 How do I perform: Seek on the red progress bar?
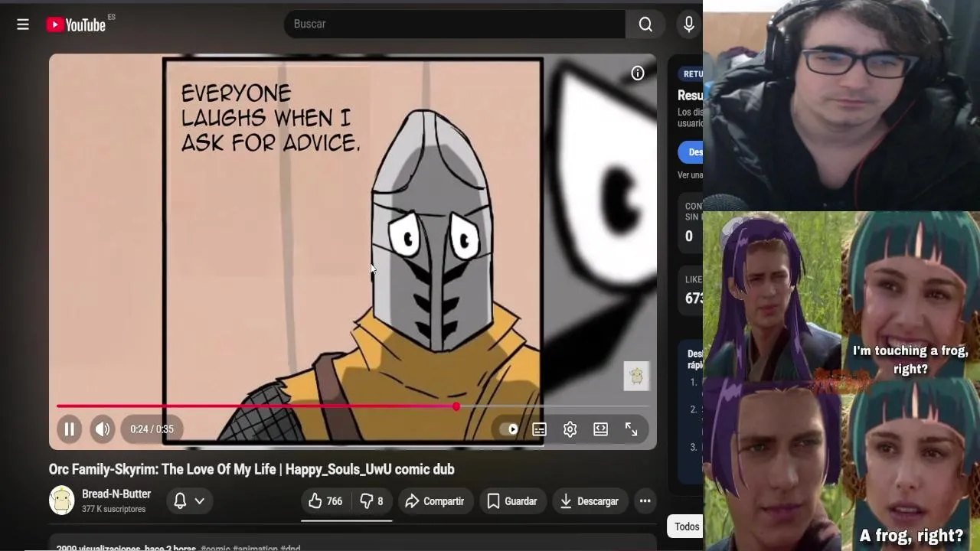352,406
